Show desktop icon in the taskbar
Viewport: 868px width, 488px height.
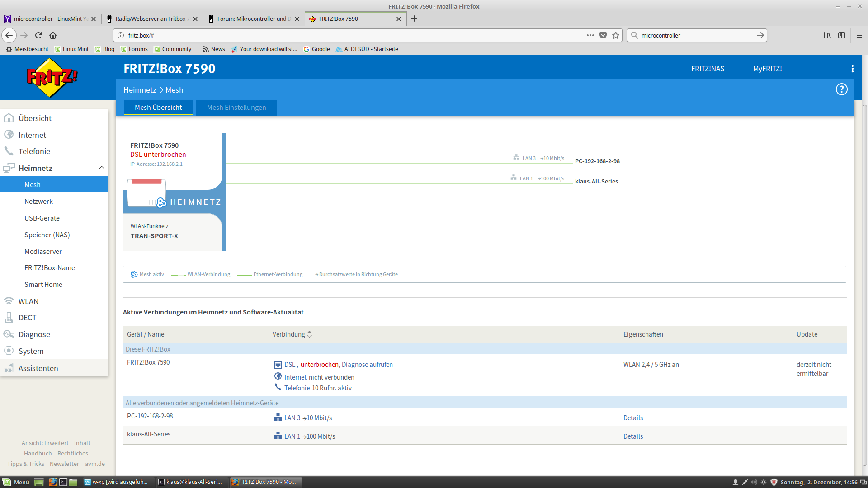39,482
